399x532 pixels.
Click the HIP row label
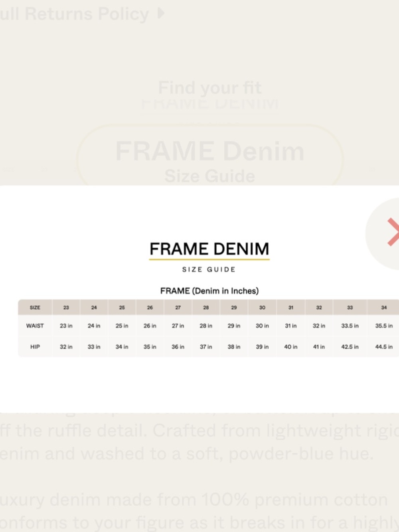(35, 347)
